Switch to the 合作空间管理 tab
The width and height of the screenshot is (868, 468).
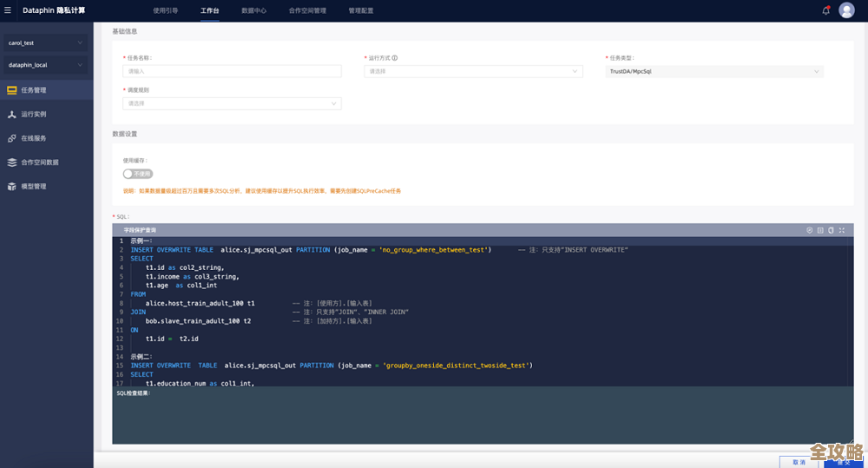coord(307,10)
